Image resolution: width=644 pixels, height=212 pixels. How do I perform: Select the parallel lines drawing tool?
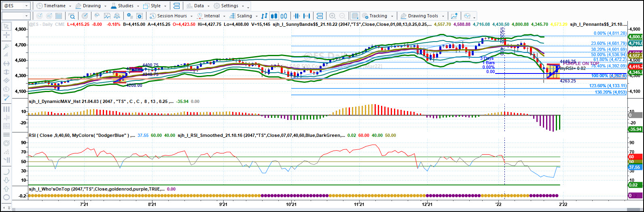click(x=6, y=80)
